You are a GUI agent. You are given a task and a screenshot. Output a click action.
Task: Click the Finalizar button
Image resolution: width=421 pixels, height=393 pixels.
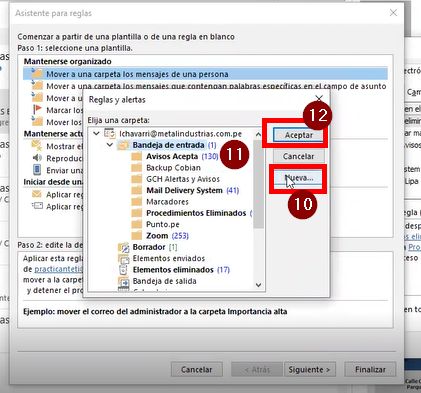(x=370, y=369)
